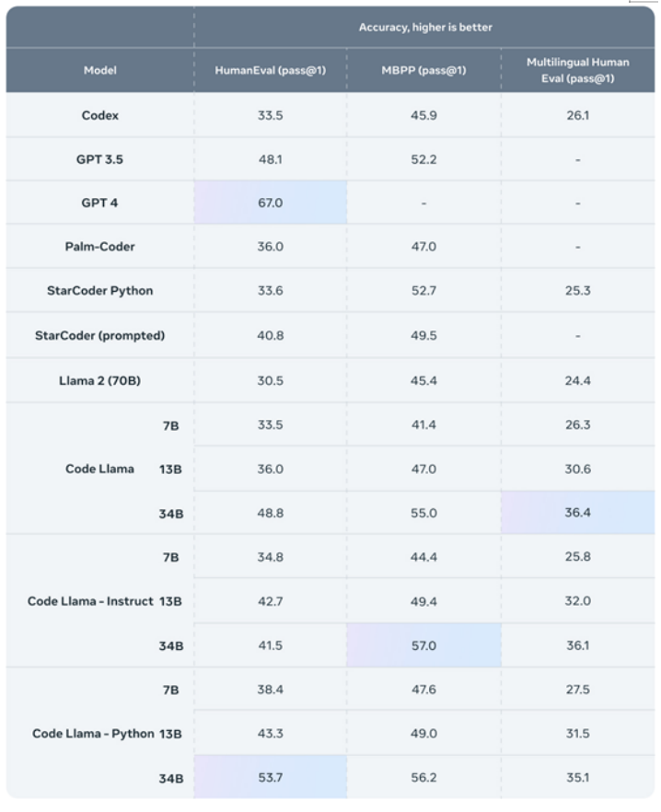Click the GPT 3.5 row label

[100, 159]
